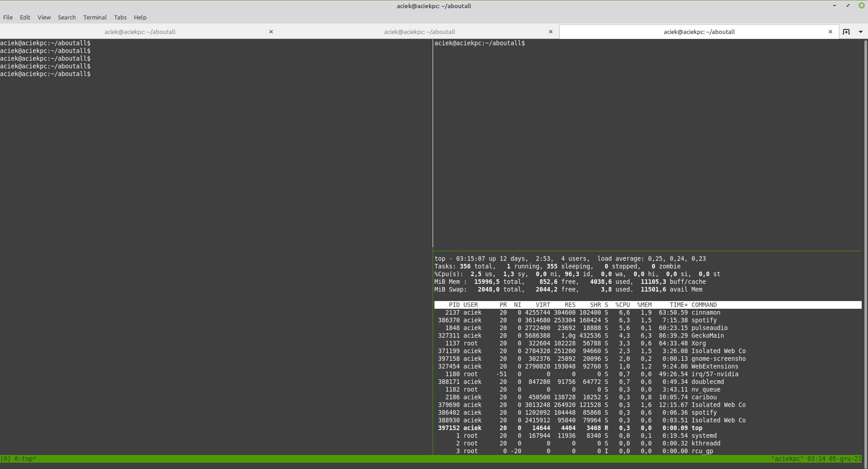Open the tab list dropdown arrow
The width and height of the screenshot is (868, 469).
click(x=861, y=32)
